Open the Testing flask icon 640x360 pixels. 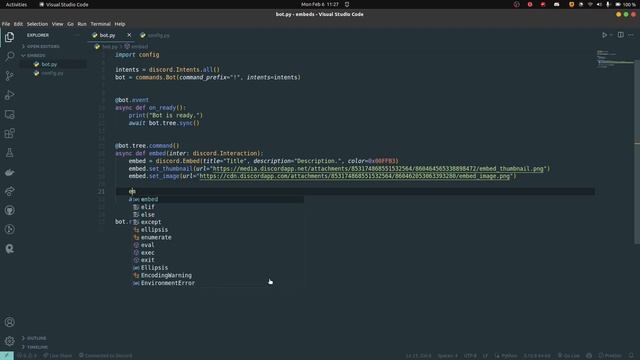(9, 153)
